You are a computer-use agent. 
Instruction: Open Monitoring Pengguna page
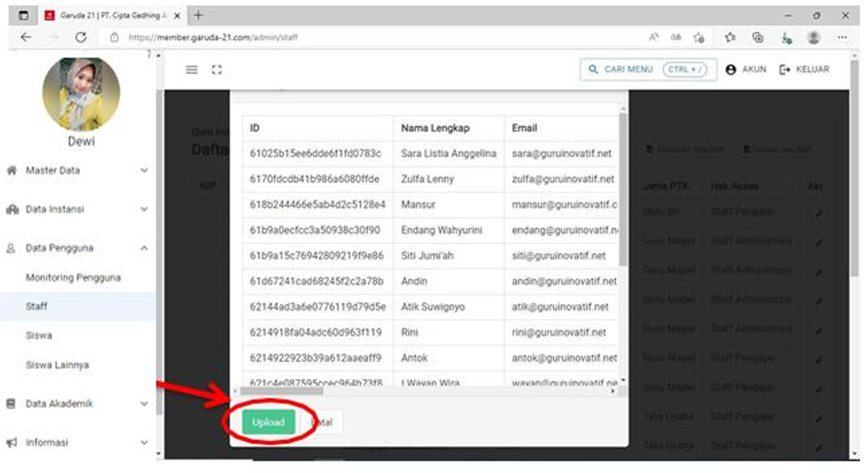(73, 277)
